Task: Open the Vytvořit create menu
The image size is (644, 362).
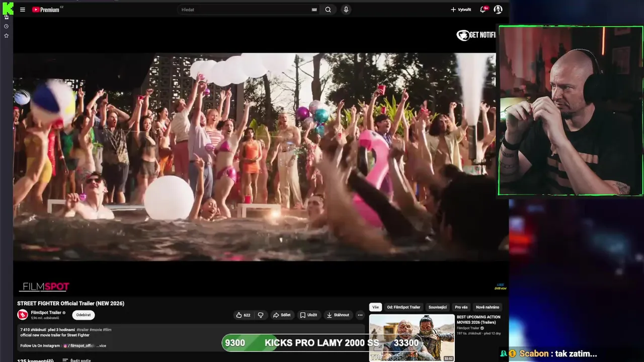Action: 461,10
